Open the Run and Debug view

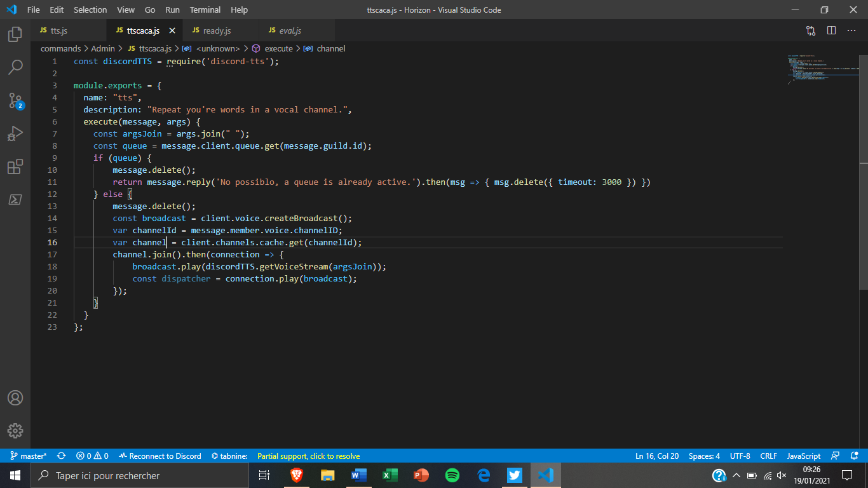pyautogui.click(x=15, y=133)
